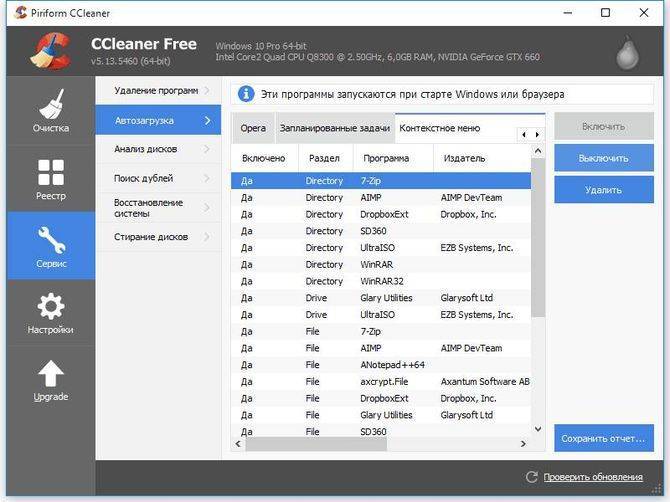Select the Drive UltraISO row
670x502 pixels.
(381, 314)
